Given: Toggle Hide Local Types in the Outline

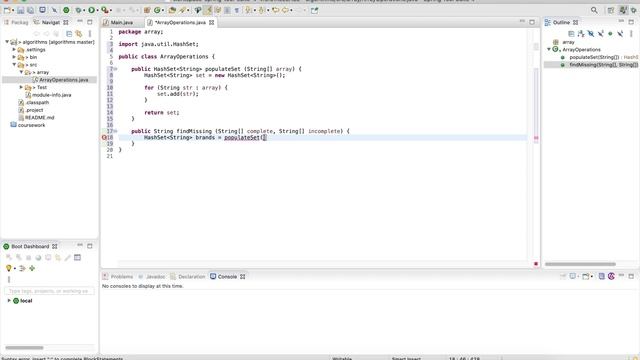Looking at the screenshot, I should click(x=620, y=34).
